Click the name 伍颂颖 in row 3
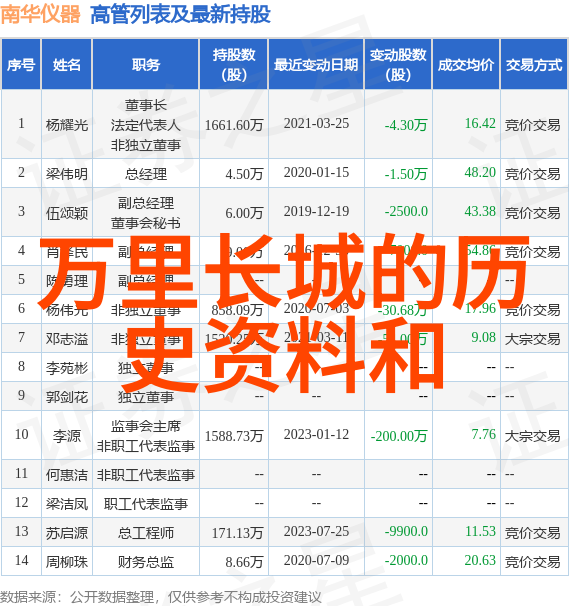The image size is (569, 606). (x=66, y=213)
